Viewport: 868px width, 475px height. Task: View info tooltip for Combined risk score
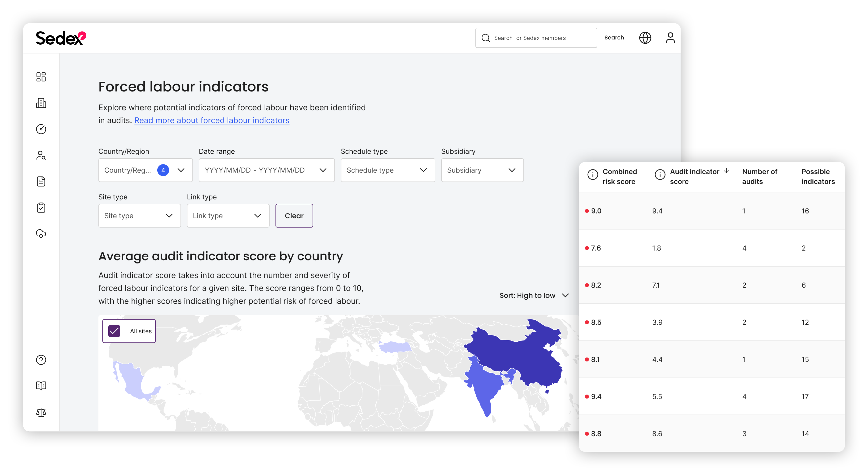[593, 175]
